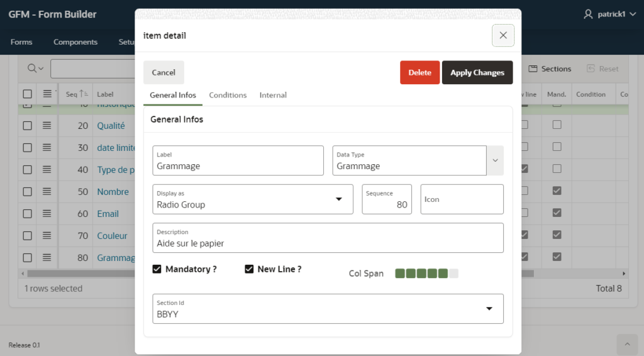Select the row checkbox for Qualité

point(28,125)
